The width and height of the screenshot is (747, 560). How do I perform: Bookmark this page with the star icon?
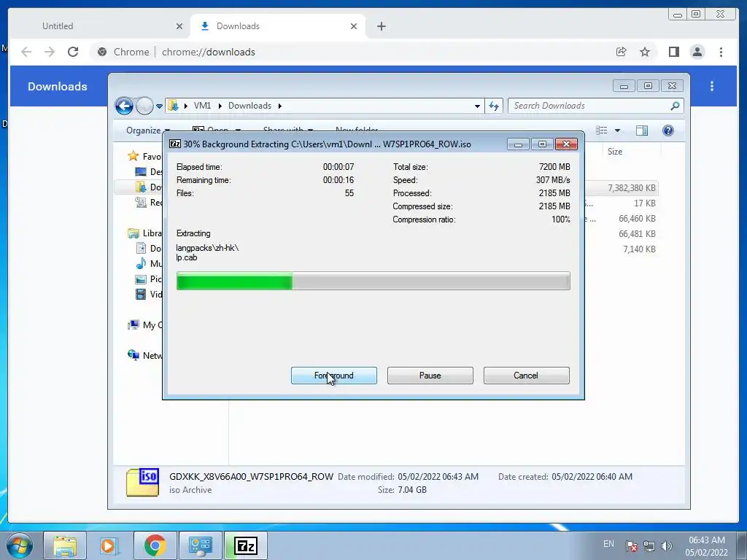tap(645, 52)
